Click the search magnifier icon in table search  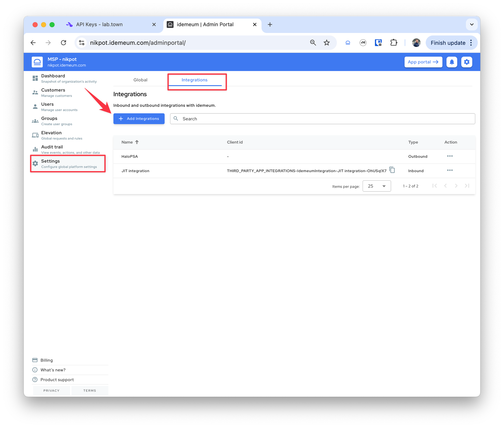[x=176, y=118]
